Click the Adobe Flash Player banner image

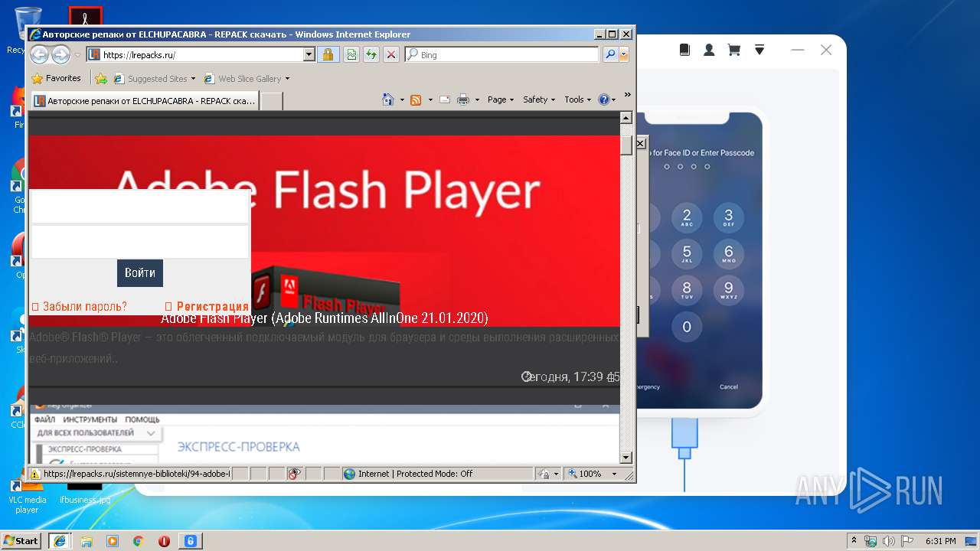(x=324, y=230)
